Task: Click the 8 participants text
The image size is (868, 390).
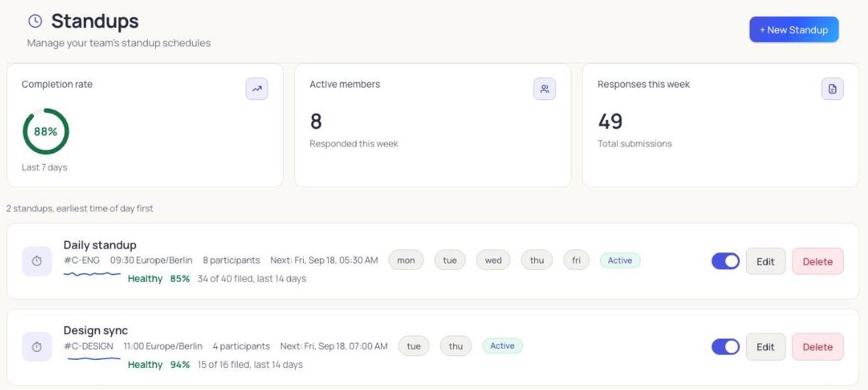Action: pos(232,260)
